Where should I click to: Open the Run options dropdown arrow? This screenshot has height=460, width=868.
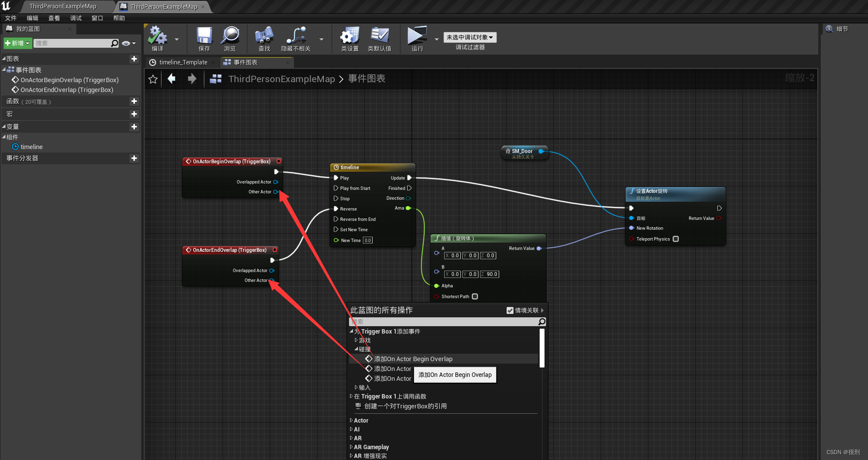coord(436,39)
